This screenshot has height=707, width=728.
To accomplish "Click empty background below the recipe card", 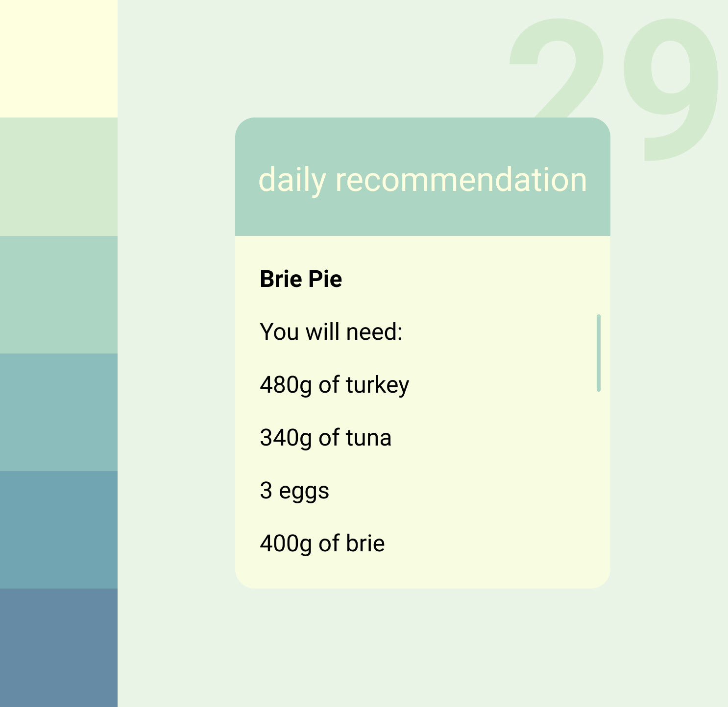I will [x=423, y=646].
